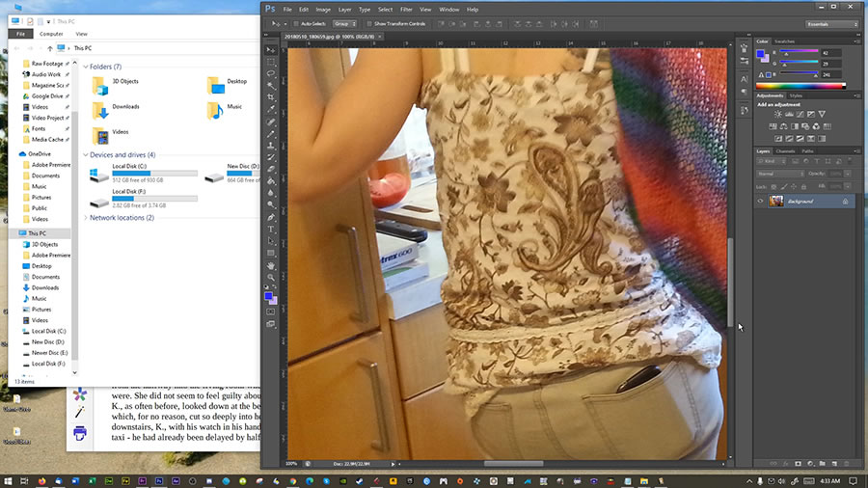This screenshot has width=868, height=488.
Task: Select the Path Selection tool
Action: pyautogui.click(x=271, y=241)
